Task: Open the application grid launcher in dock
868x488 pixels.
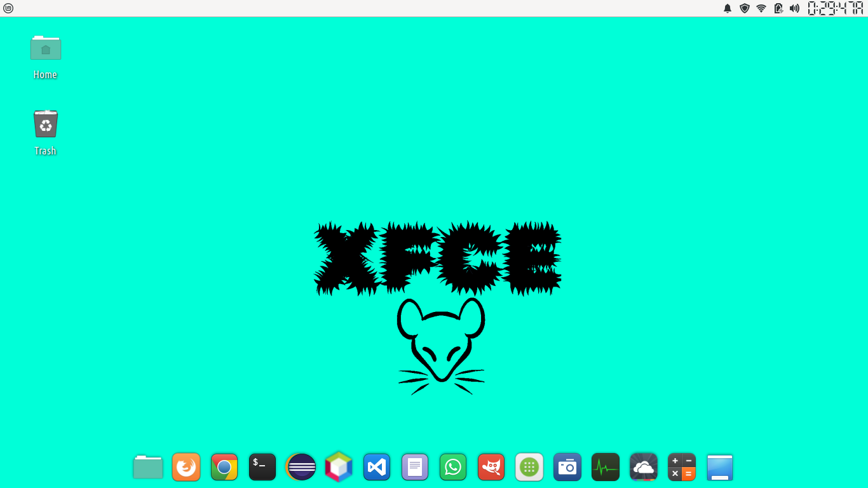Action: [x=529, y=467]
